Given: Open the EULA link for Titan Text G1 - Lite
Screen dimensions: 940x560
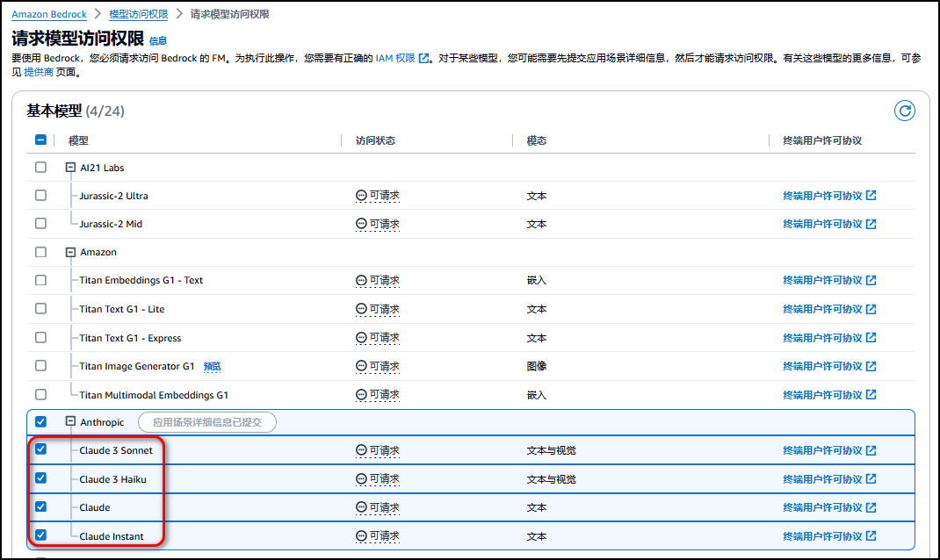Looking at the screenshot, I should tap(829, 309).
